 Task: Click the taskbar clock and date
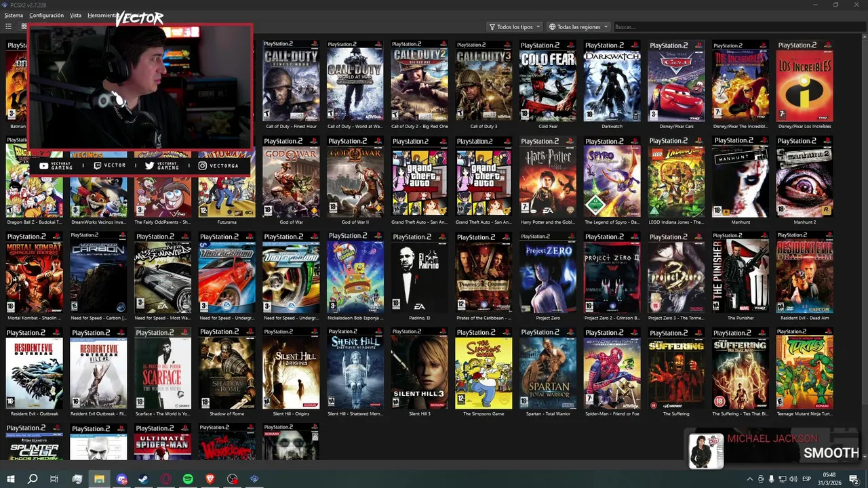pos(829,479)
